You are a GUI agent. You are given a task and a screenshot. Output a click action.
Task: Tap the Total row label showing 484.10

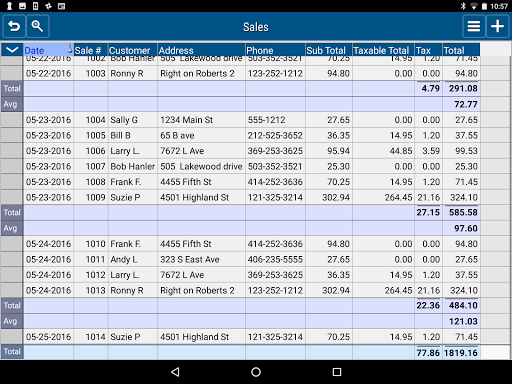[12, 305]
